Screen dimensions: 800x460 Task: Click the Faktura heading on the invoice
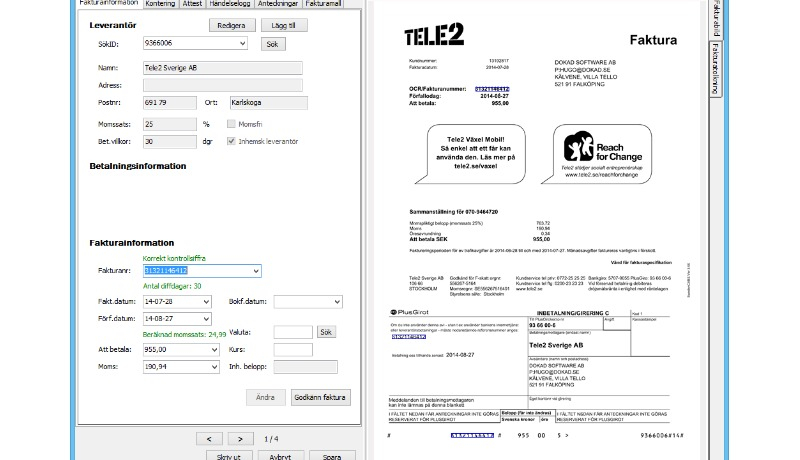653,40
